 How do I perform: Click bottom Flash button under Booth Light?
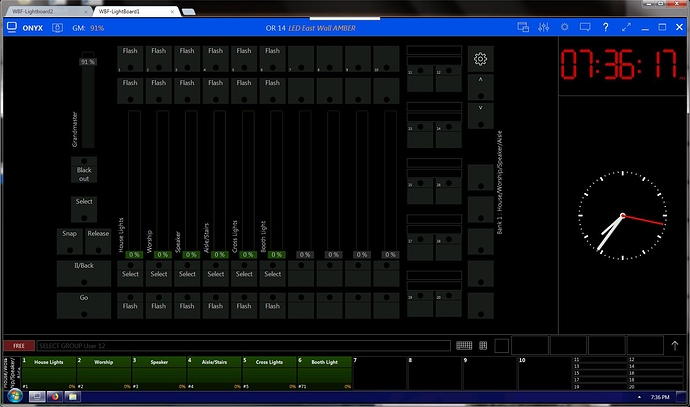pyautogui.click(x=272, y=305)
